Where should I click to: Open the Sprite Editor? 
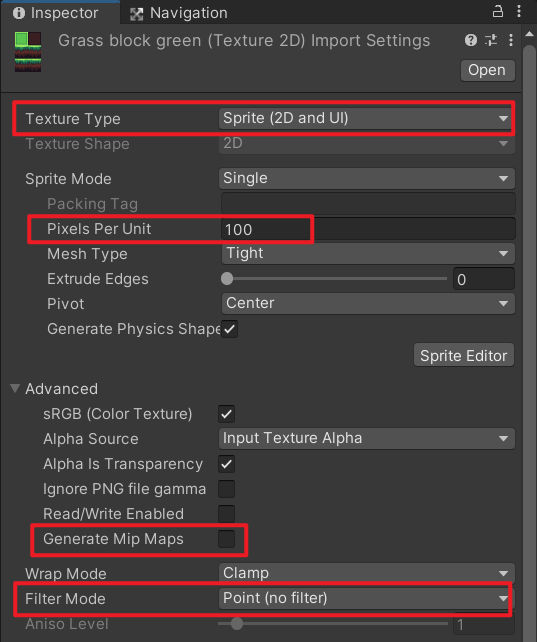(464, 355)
